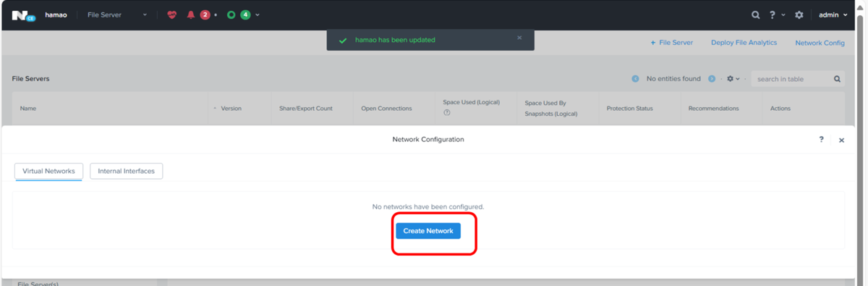868x286 pixels.
Task: Click the Network Config link
Action: (820, 43)
